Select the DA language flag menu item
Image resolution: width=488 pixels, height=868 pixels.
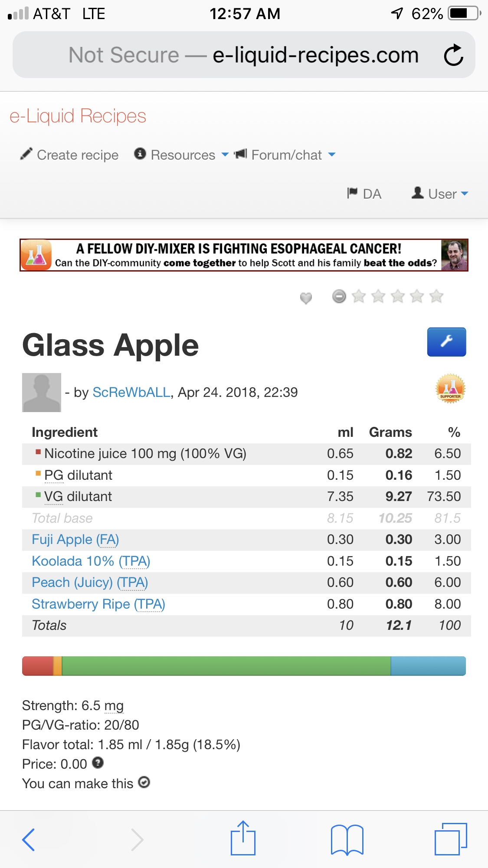coord(364,193)
